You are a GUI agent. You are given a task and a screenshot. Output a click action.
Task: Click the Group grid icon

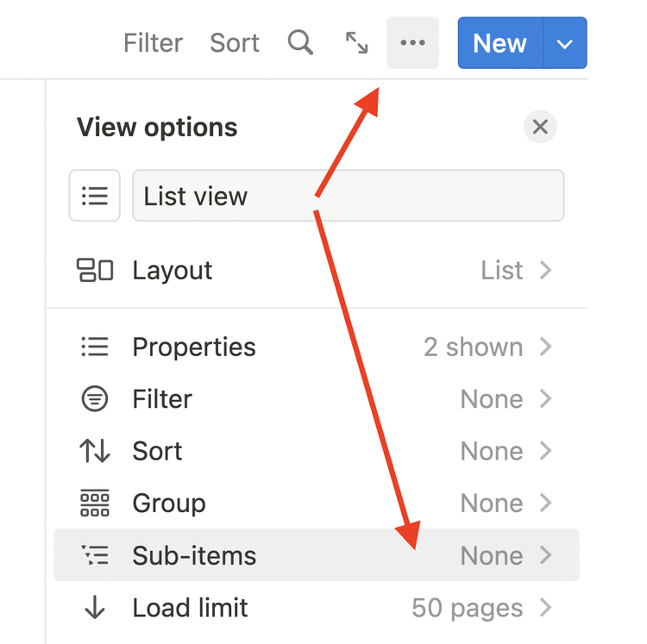pyautogui.click(x=95, y=503)
